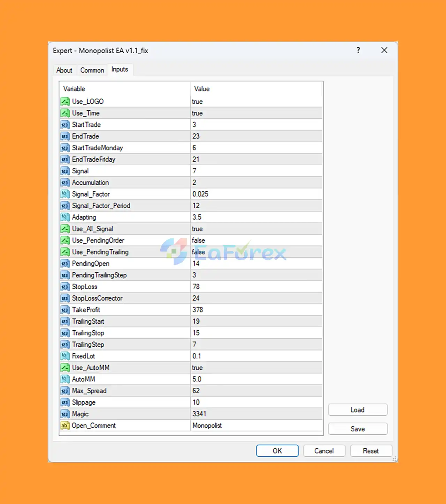
Task: Click the double-type icon beside FixedLot
Action: (65, 356)
